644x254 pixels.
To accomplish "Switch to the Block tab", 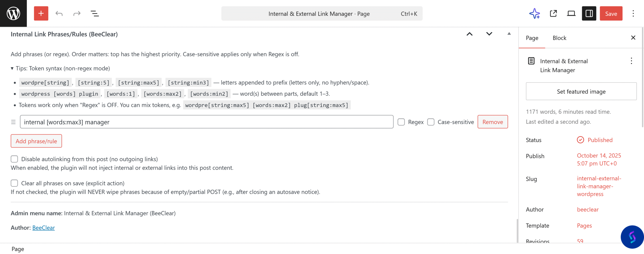I will (559, 38).
